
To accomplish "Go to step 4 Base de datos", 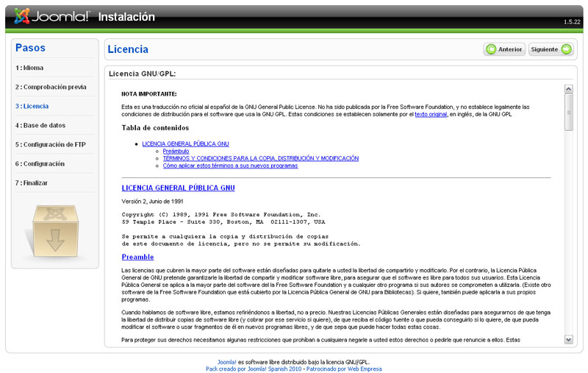I will (41, 125).
